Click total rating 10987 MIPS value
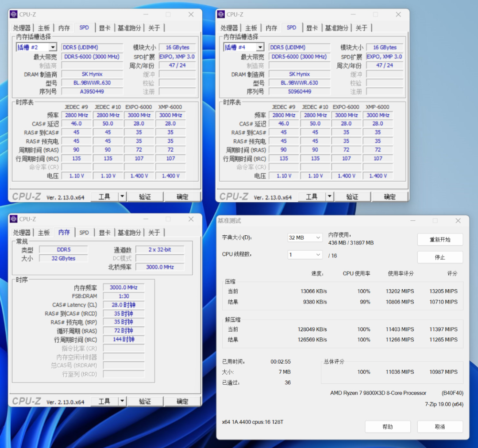The image size is (478, 448). (443, 372)
